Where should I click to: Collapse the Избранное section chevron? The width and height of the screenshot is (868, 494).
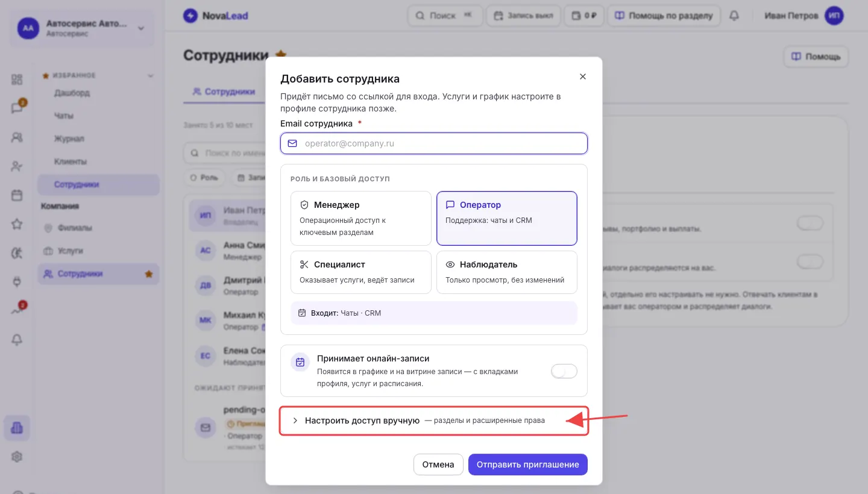[151, 76]
